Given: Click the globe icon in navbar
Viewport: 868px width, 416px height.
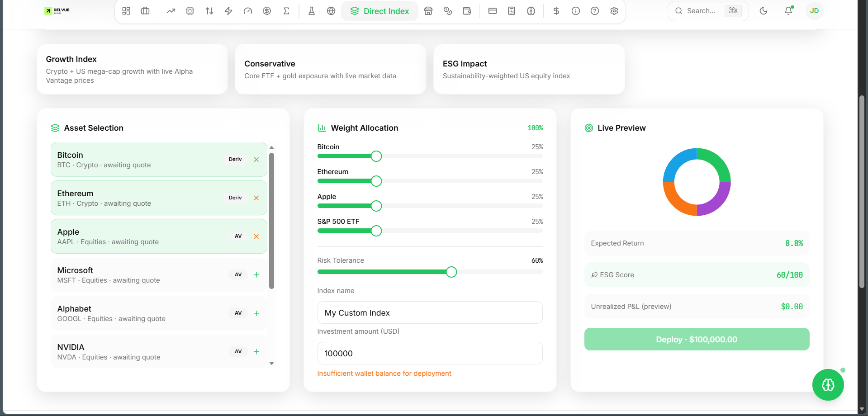Looking at the screenshot, I should 331,11.
